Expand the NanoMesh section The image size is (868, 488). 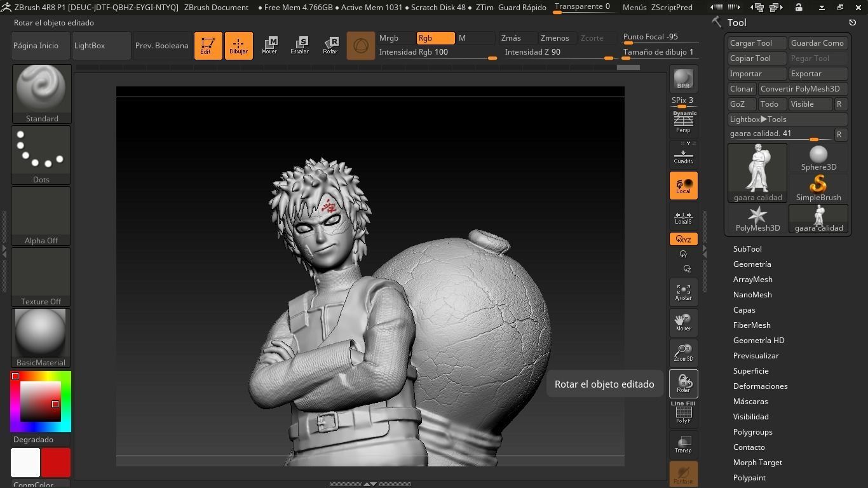(752, 295)
